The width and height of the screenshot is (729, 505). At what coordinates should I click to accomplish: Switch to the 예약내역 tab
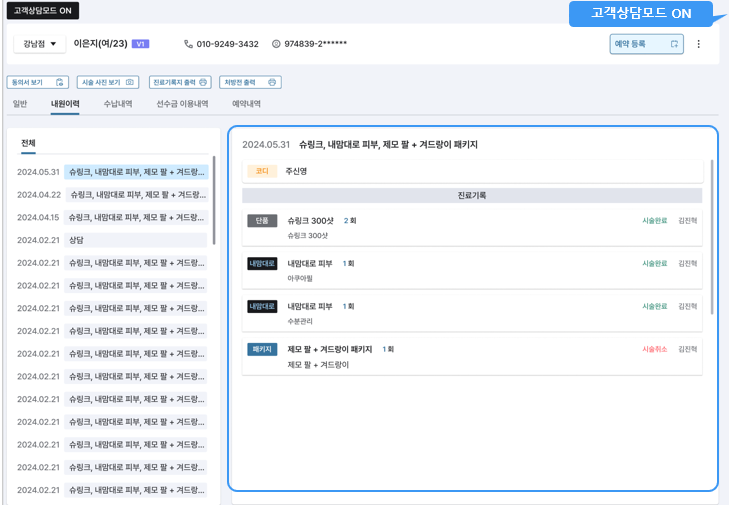coord(246,104)
